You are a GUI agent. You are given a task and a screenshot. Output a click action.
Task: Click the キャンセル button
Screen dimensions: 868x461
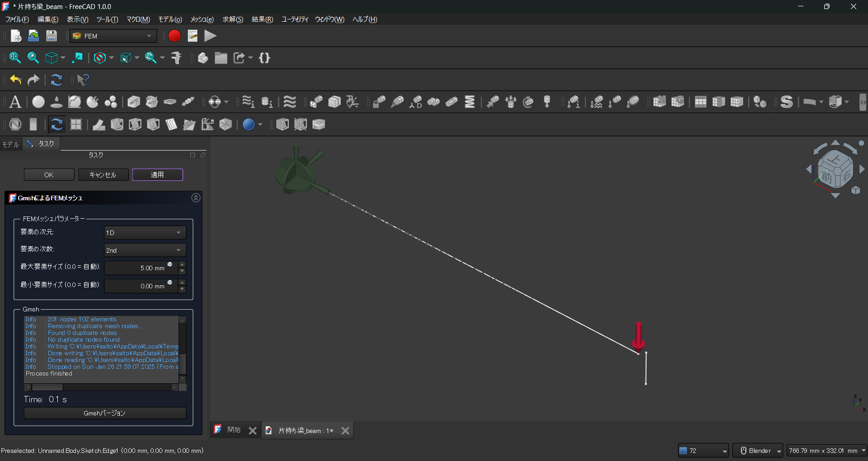point(103,175)
